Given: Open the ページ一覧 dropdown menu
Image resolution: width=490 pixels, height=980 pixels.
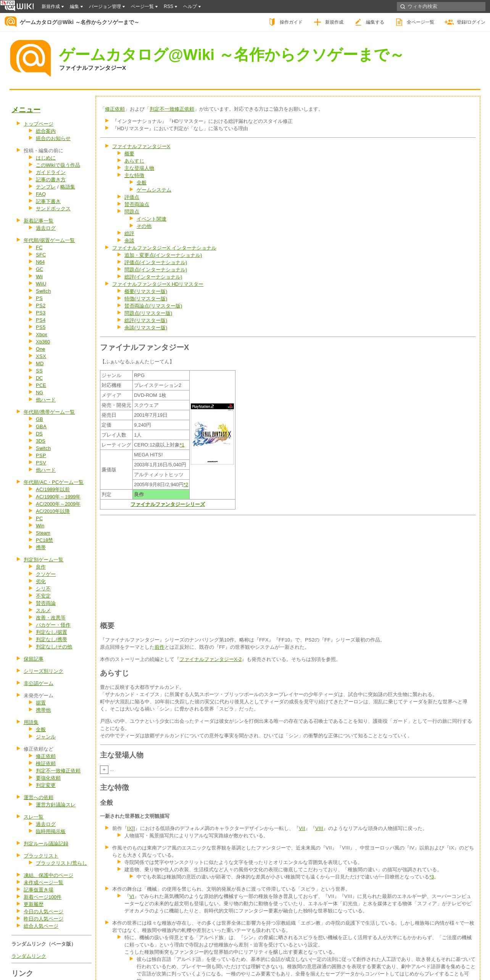Looking at the screenshot, I should point(144,6).
